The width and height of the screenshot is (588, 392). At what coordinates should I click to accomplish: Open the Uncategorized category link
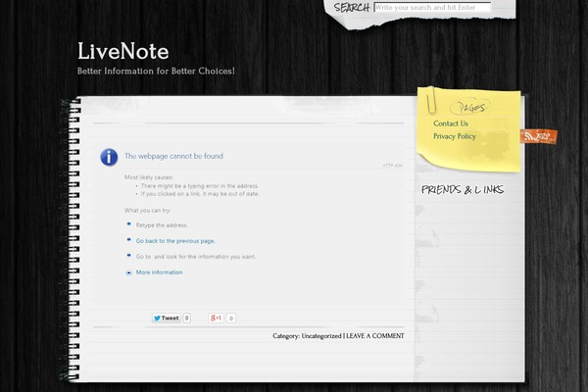click(321, 336)
